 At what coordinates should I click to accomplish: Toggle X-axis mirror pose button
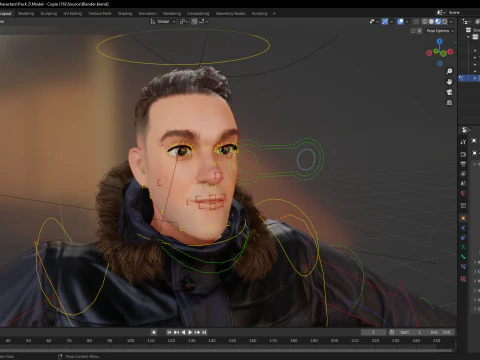419,31
